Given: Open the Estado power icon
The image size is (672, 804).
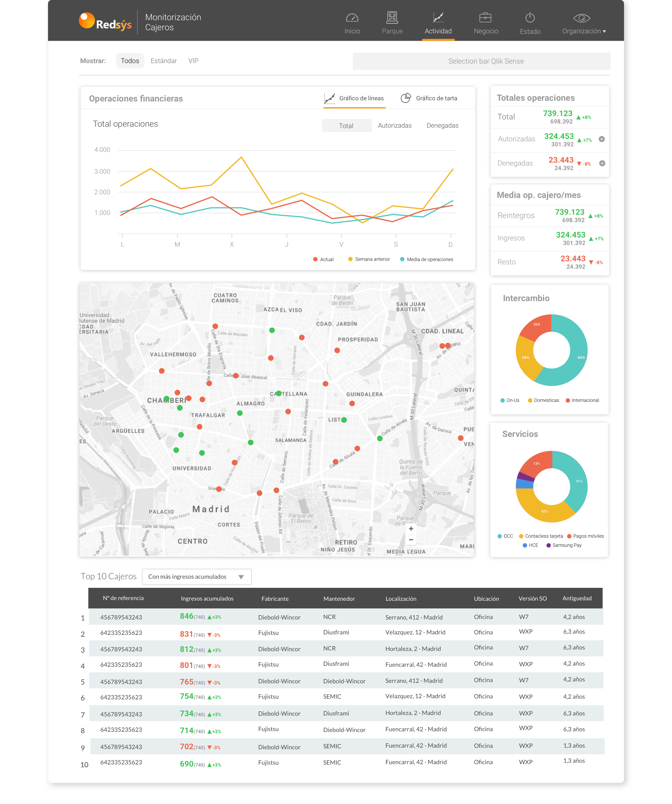Looking at the screenshot, I should [530, 18].
